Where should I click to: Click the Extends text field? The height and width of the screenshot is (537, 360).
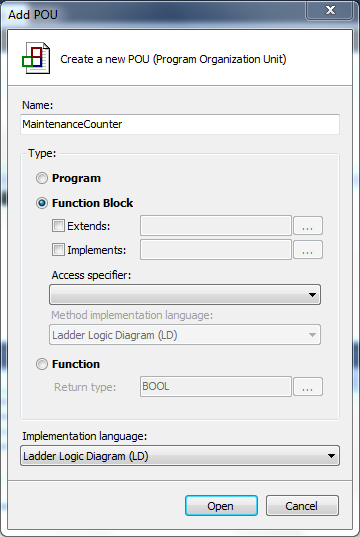click(x=216, y=225)
